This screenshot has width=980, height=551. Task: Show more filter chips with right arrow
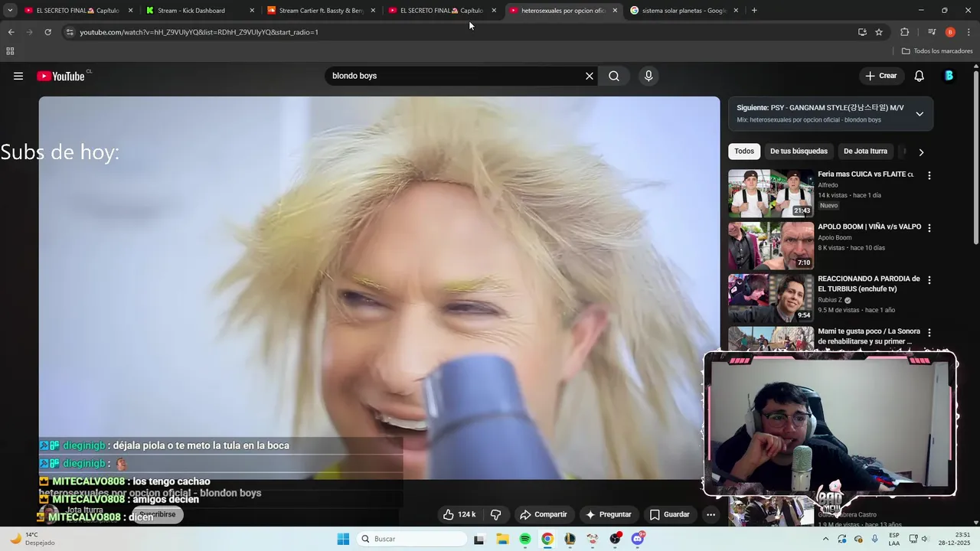[921, 152]
